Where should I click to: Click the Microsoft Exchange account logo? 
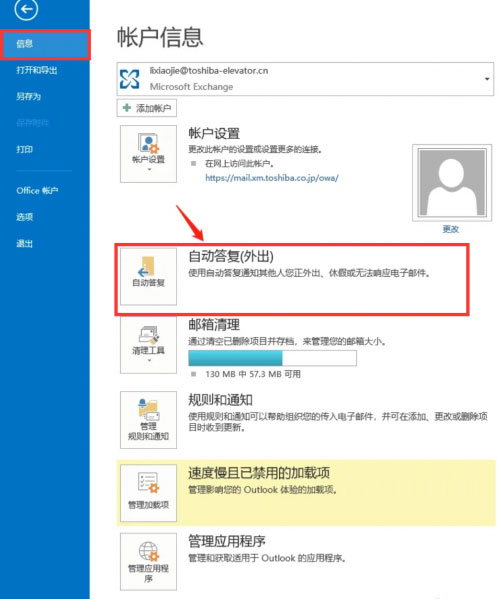pyautogui.click(x=129, y=79)
